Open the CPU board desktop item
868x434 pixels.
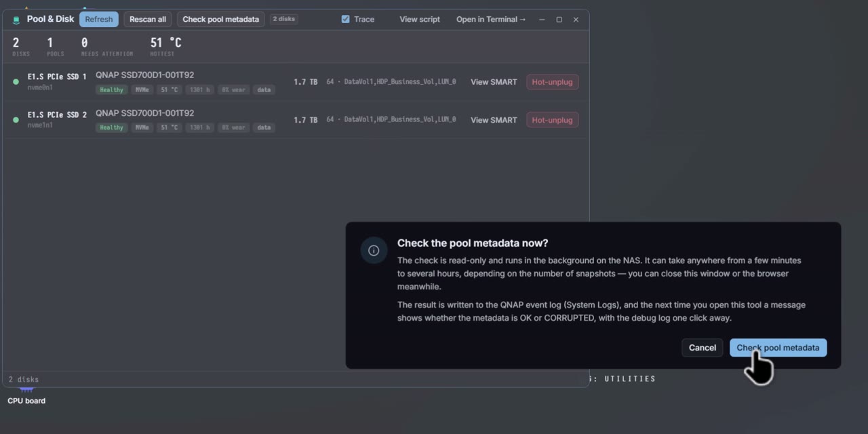[x=26, y=397]
